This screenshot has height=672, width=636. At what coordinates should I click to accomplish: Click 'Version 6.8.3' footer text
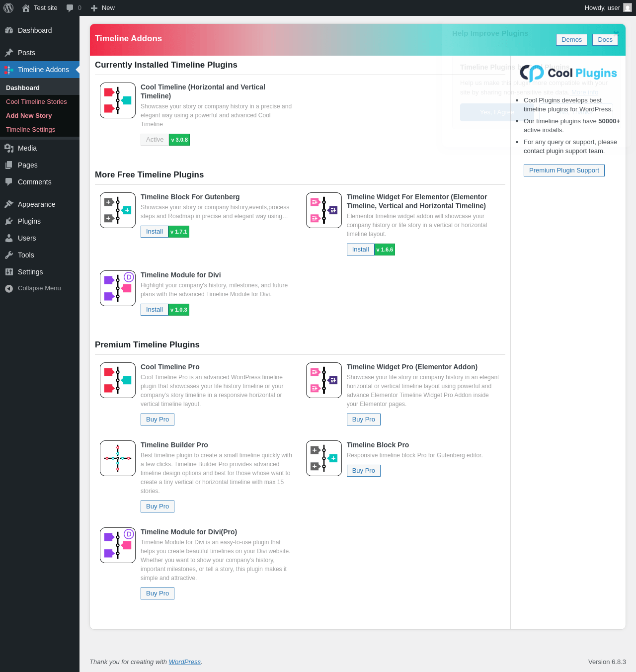607,662
